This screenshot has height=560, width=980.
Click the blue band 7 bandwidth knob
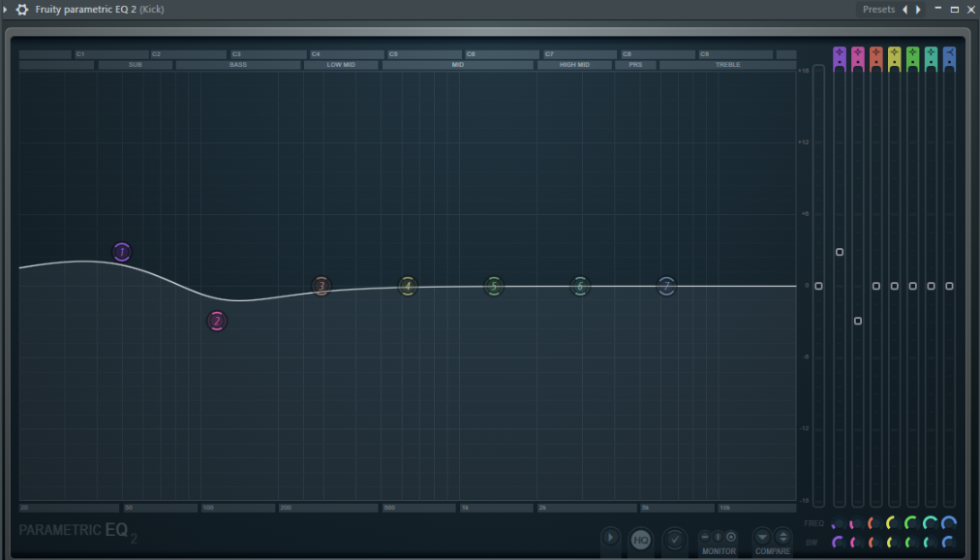(x=949, y=543)
